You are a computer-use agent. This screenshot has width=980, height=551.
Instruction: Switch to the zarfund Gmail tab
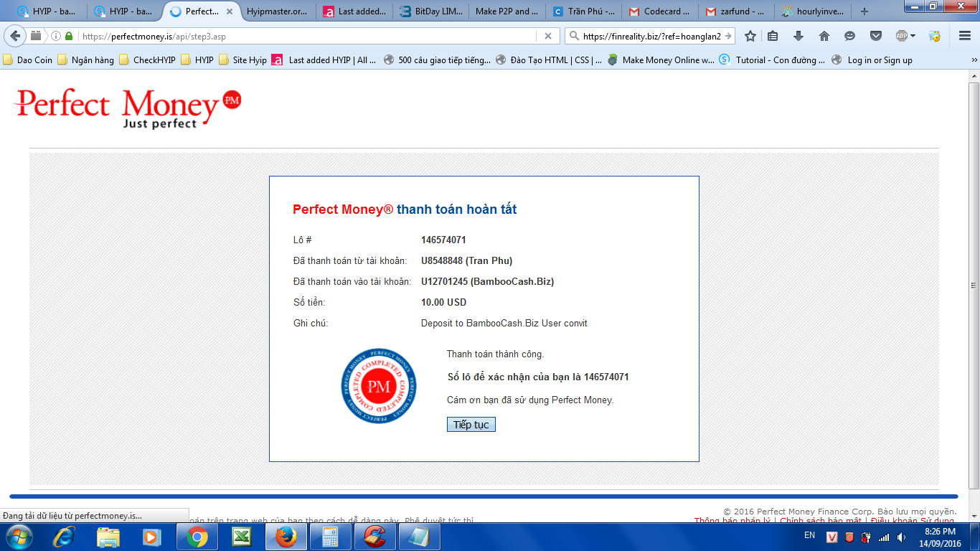click(738, 11)
